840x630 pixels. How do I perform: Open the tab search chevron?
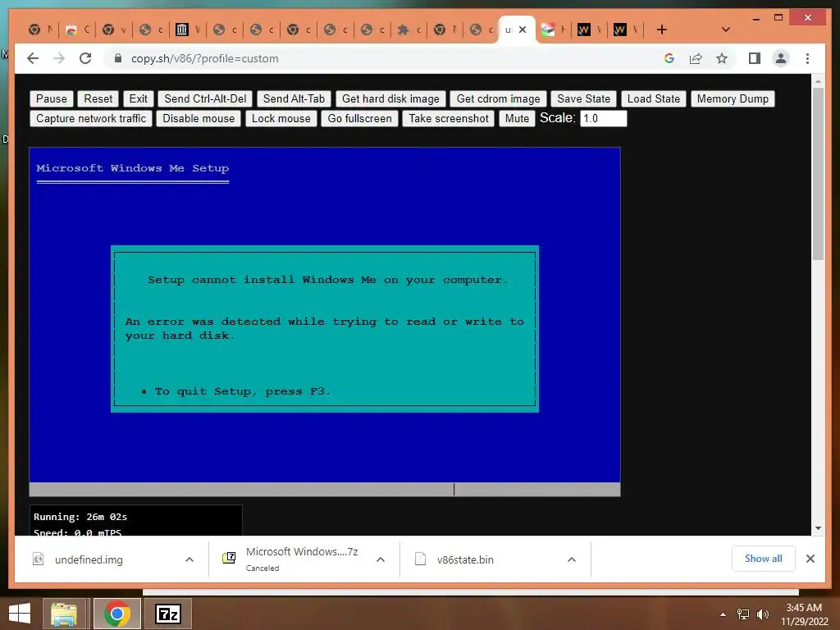(x=726, y=30)
